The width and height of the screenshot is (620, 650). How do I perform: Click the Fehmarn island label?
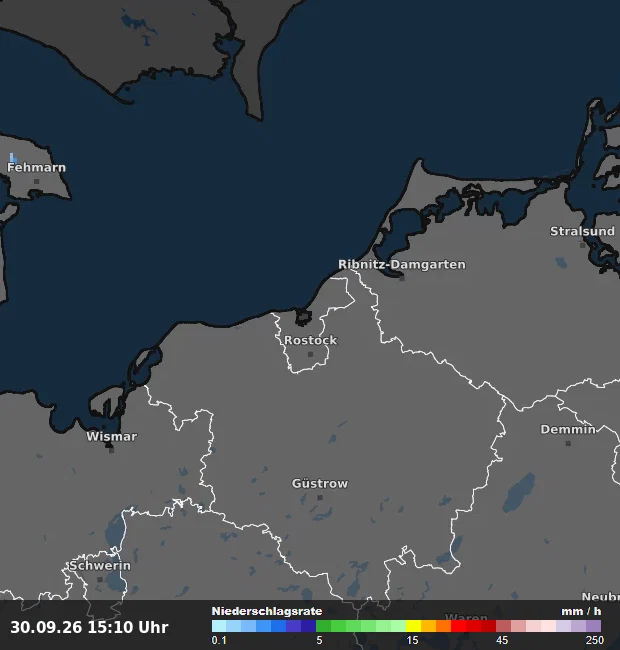point(36,167)
